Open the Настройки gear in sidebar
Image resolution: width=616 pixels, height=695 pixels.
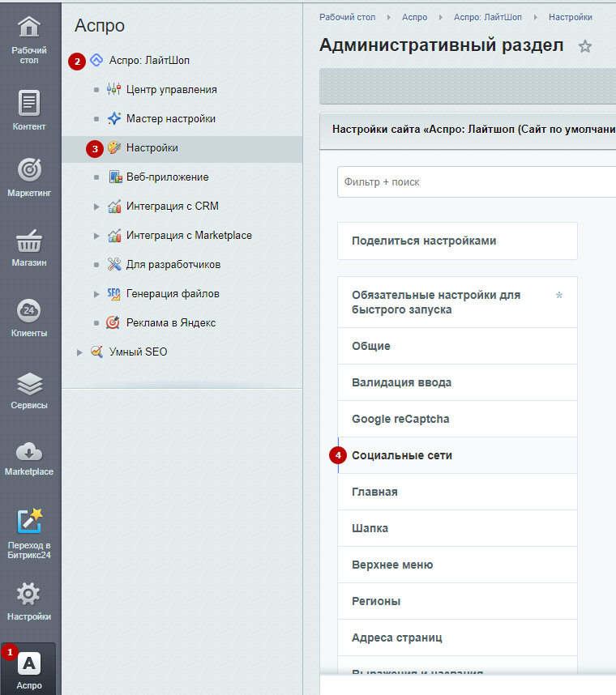click(x=28, y=594)
